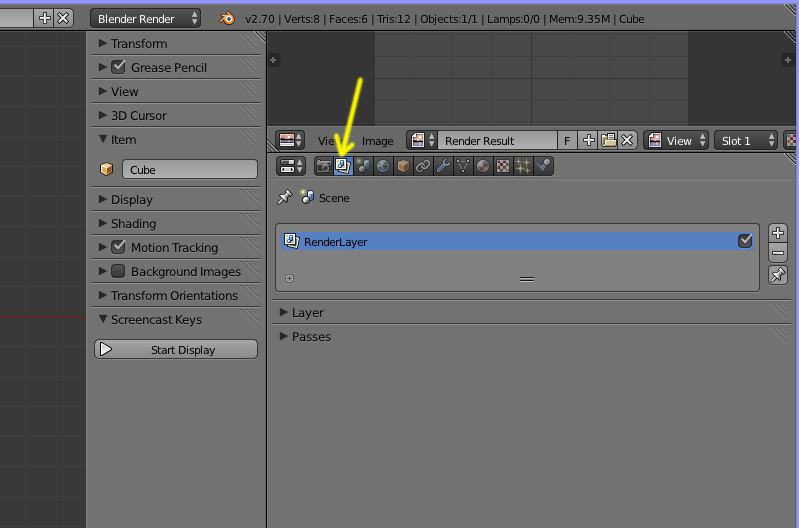Open the Material sphere tab
The height and width of the screenshot is (528, 799).
point(483,166)
